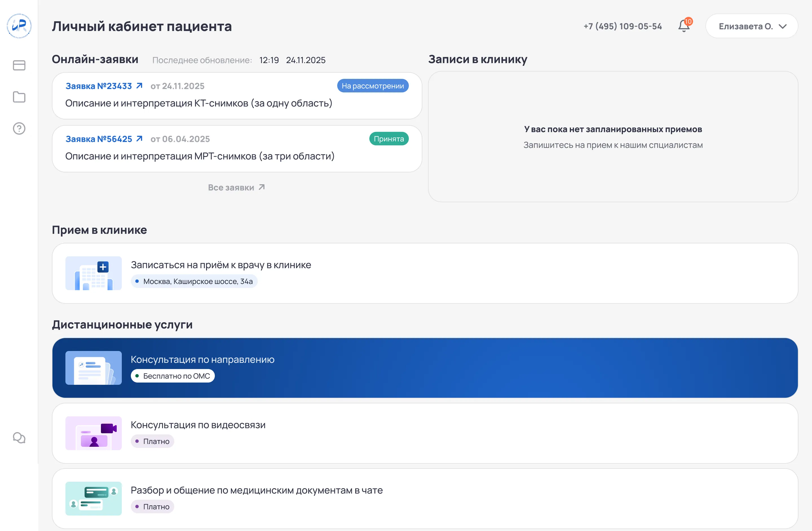Click the date от 24.11.2025
This screenshot has width=812, height=531.
pyautogui.click(x=177, y=86)
